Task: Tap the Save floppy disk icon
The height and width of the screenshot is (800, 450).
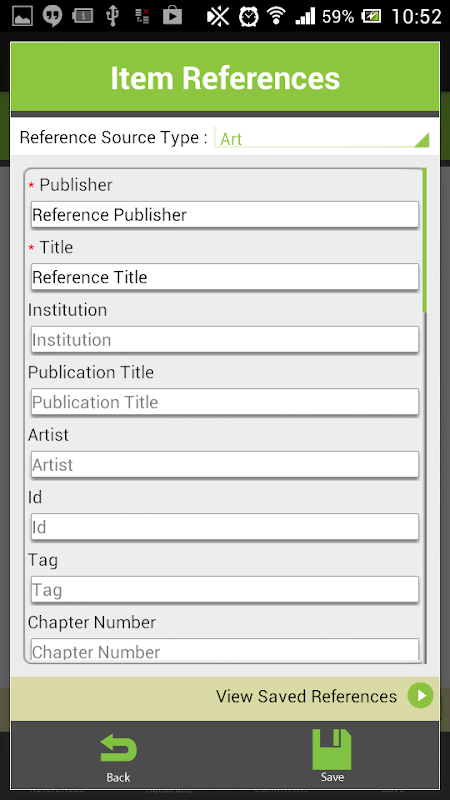Action: pos(332,749)
